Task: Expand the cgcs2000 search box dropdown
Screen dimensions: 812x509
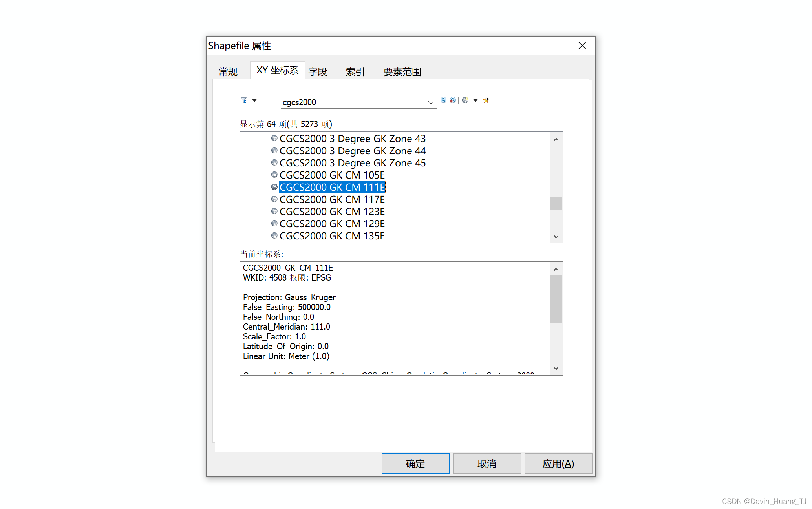Action: (431, 102)
